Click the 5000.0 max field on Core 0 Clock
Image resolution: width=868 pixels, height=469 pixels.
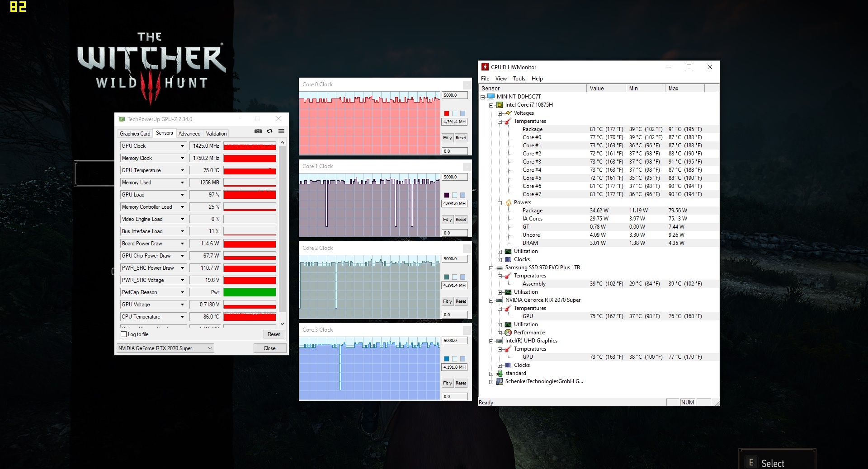(454, 95)
